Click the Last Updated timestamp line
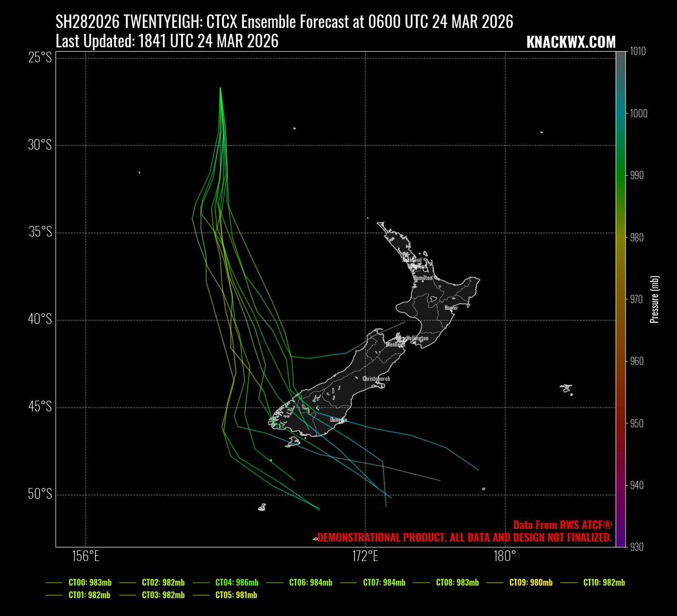Viewport: 677px width, 616px height. tap(167, 41)
